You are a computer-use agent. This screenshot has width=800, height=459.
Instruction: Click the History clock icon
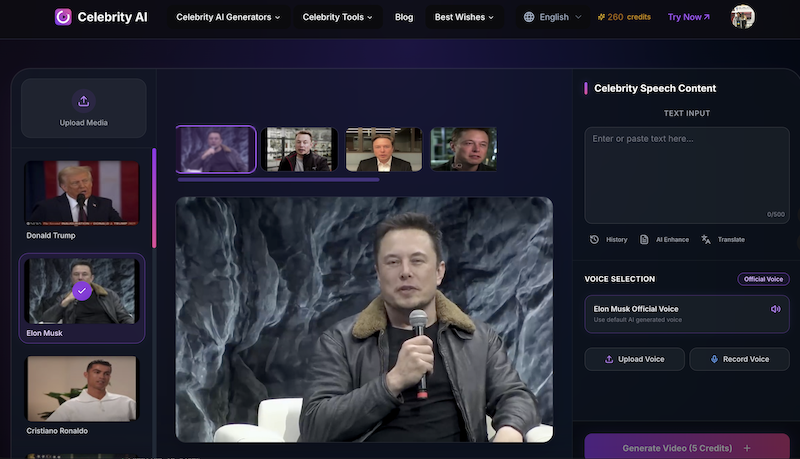[594, 239]
